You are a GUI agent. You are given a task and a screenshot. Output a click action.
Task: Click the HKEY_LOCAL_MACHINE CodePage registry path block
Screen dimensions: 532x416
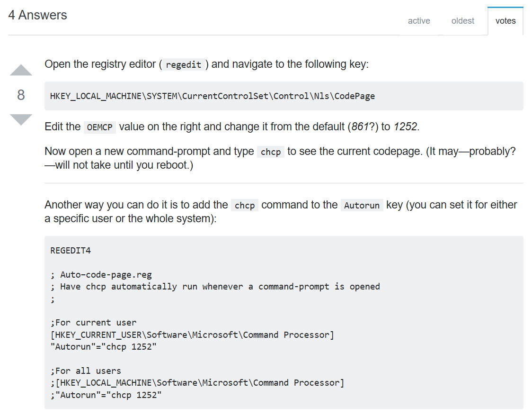213,96
